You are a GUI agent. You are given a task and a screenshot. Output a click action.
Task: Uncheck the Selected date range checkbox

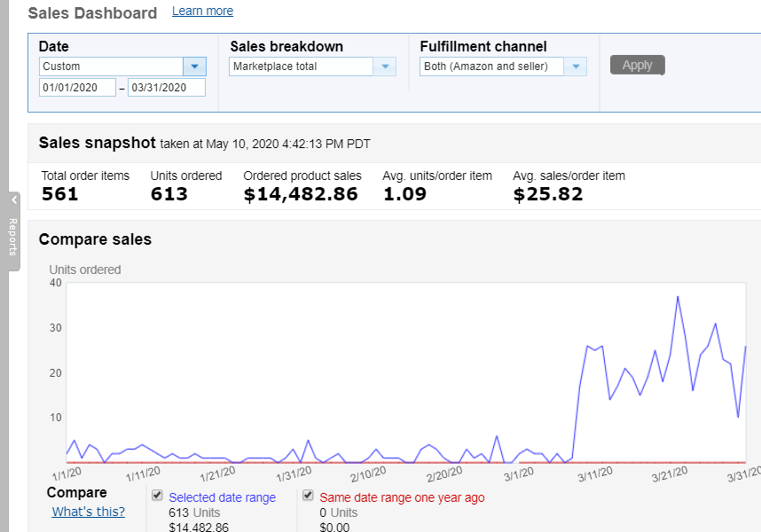coord(157,496)
